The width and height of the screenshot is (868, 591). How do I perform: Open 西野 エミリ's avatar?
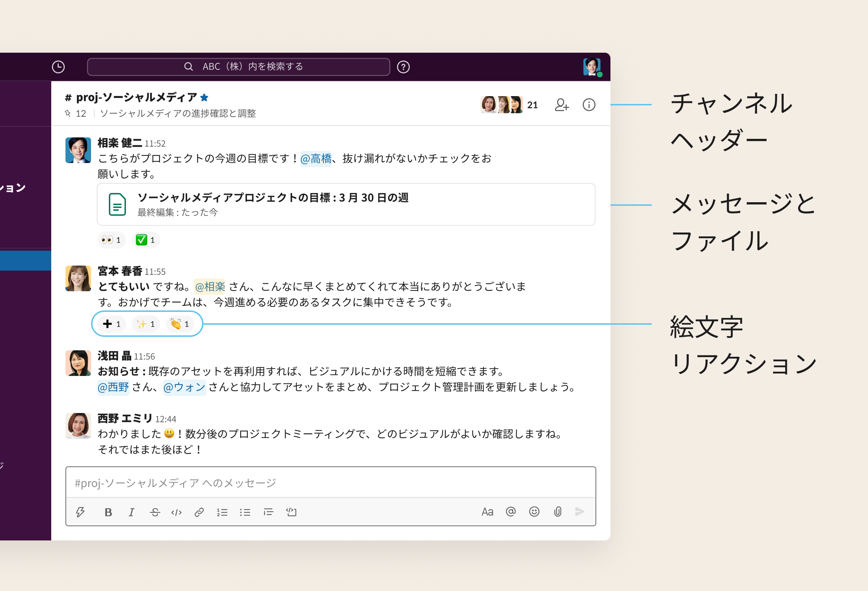[x=78, y=425]
